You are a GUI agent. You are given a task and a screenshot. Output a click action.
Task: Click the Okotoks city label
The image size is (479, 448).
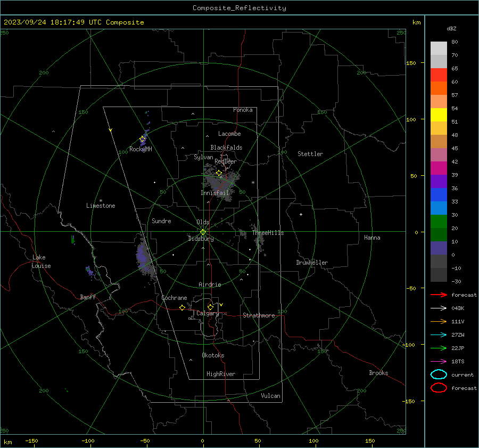pyautogui.click(x=213, y=355)
